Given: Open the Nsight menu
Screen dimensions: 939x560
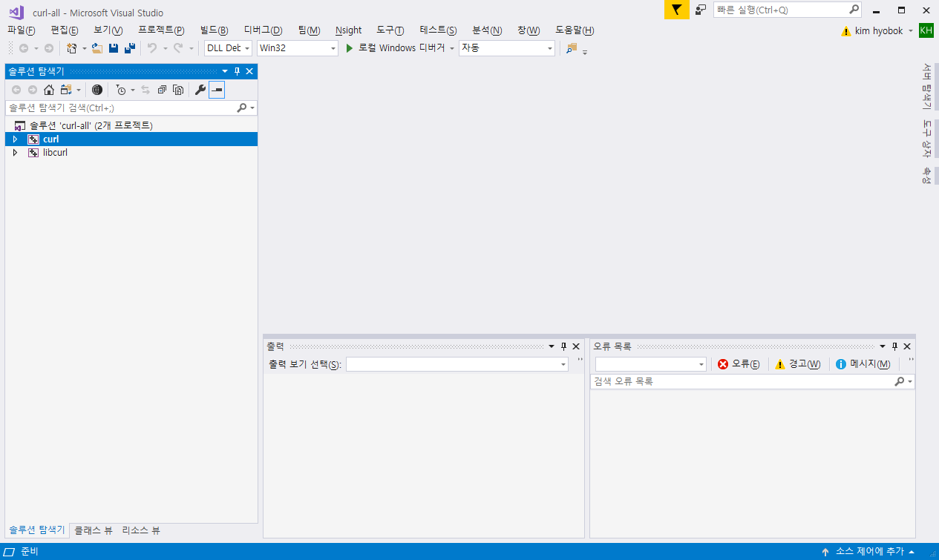Looking at the screenshot, I should [x=348, y=30].
